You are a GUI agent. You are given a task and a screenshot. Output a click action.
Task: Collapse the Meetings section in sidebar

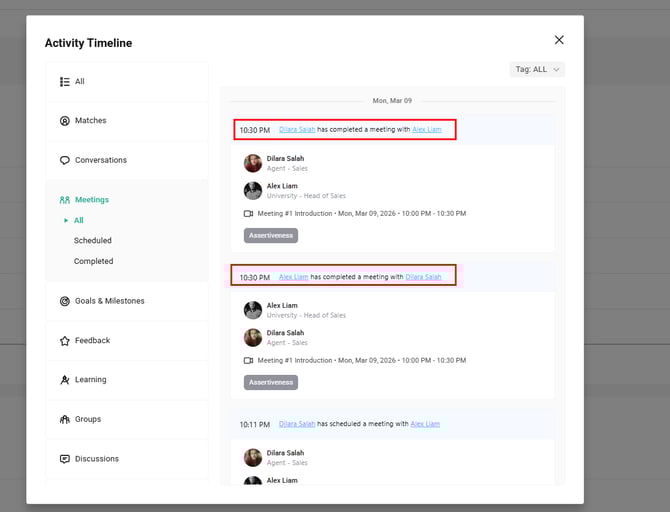click(x=91, y=200)
